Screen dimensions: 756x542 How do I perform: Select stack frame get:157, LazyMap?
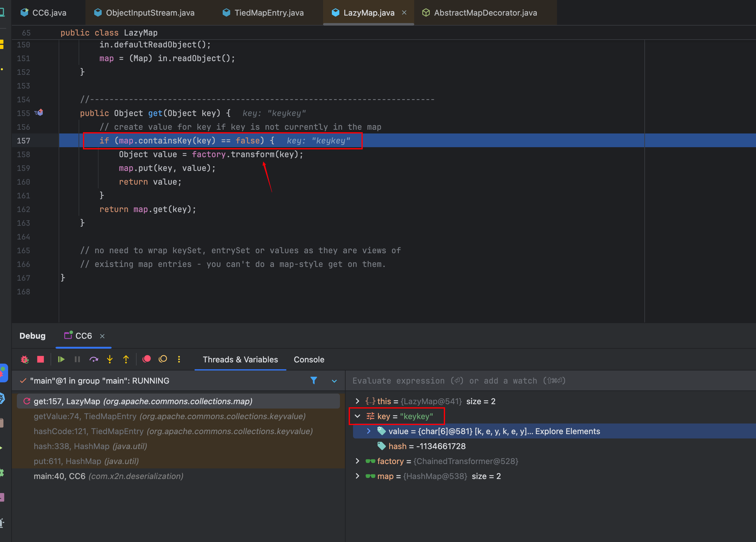coord(178,401)
